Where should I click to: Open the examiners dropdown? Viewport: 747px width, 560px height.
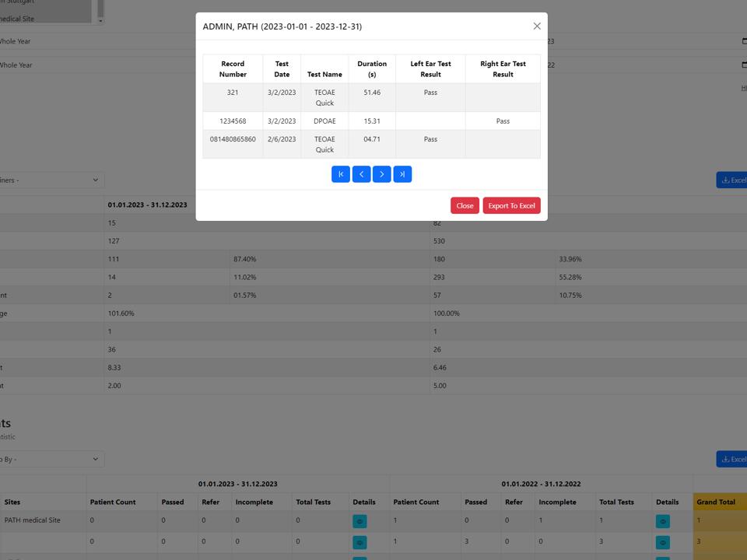[x=51, y=180]
